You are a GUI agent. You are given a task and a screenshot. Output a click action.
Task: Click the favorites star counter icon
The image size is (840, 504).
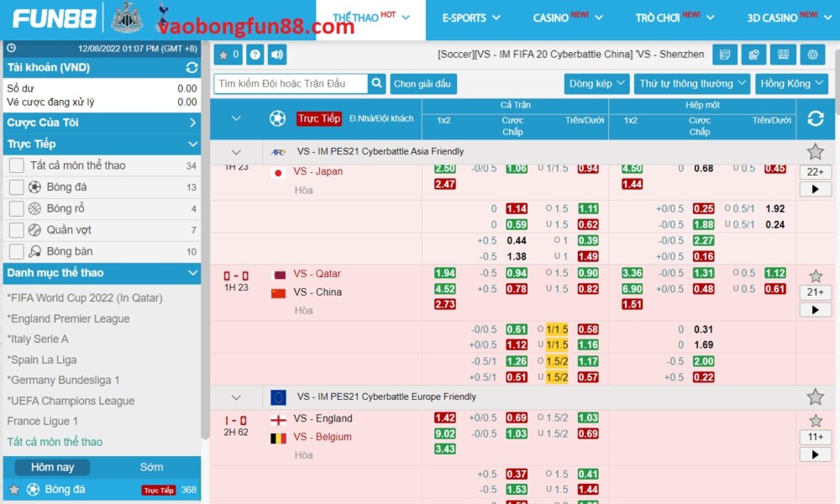click(228, 55)
